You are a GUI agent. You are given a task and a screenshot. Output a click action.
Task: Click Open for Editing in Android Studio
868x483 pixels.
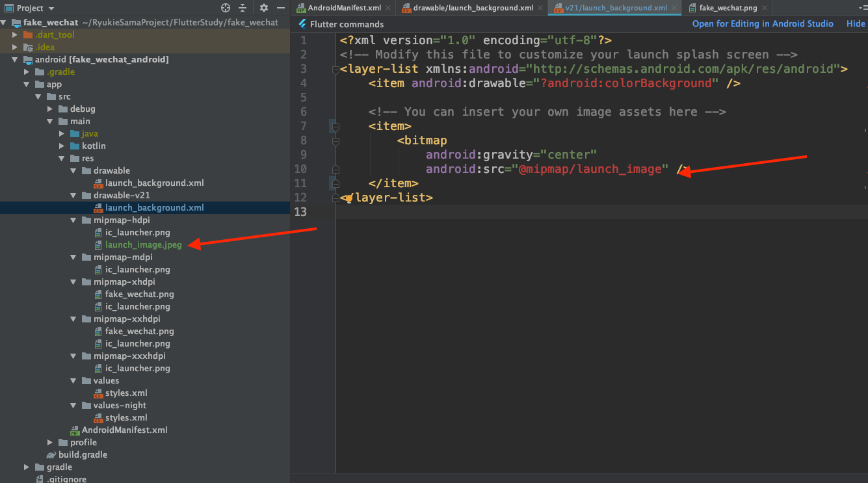pos(763,23)
